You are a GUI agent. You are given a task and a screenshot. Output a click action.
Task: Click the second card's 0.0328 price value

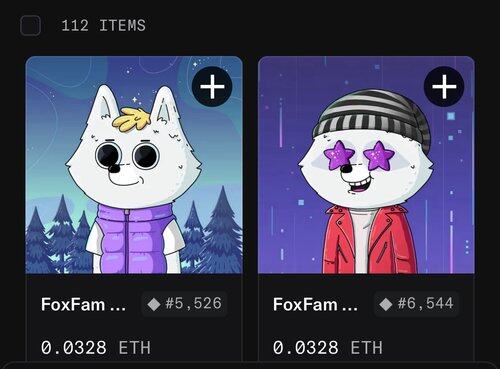click(306, 348)
